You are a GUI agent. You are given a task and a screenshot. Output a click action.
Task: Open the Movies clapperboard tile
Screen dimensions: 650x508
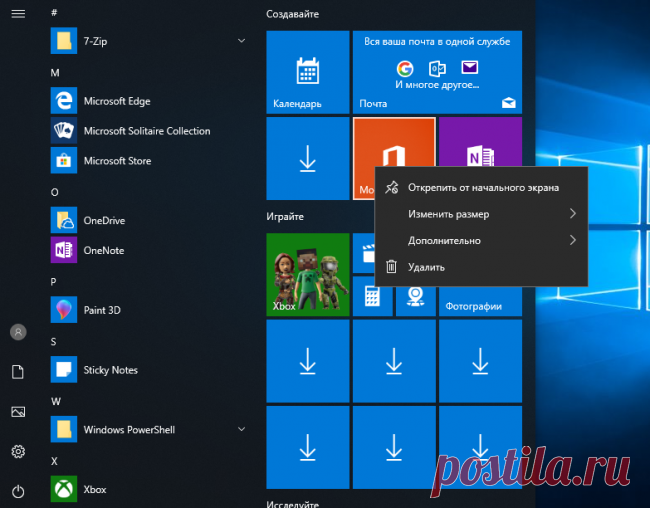click(x=364, y=253)
